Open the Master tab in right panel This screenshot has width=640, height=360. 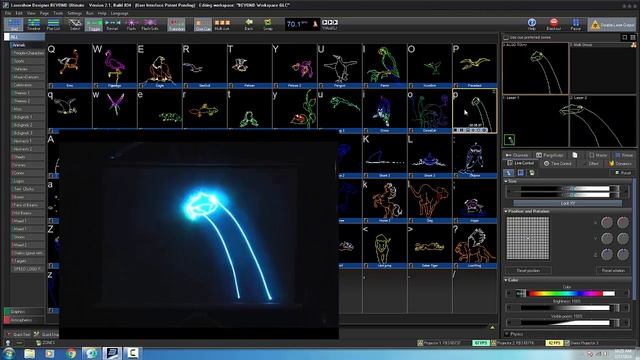point(598,155)
